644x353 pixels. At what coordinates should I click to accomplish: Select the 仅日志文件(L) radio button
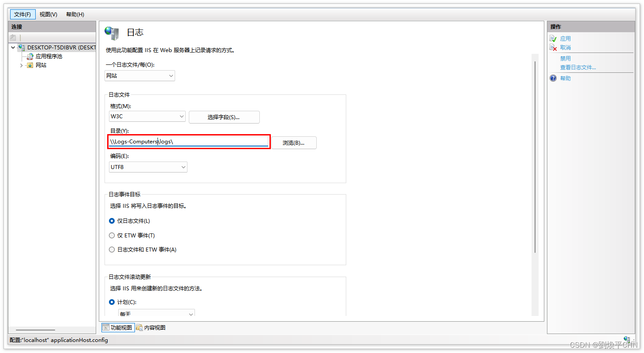[112, 221]
